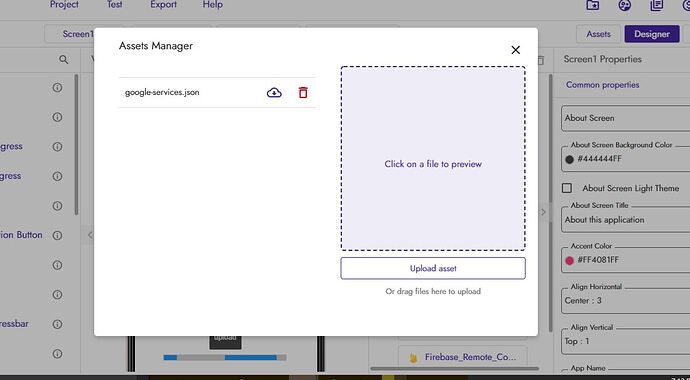The width and height of the screenshot is (690, 380).
Task: Click the 'Or drag files here to upload' text
Action: point(433,291)
